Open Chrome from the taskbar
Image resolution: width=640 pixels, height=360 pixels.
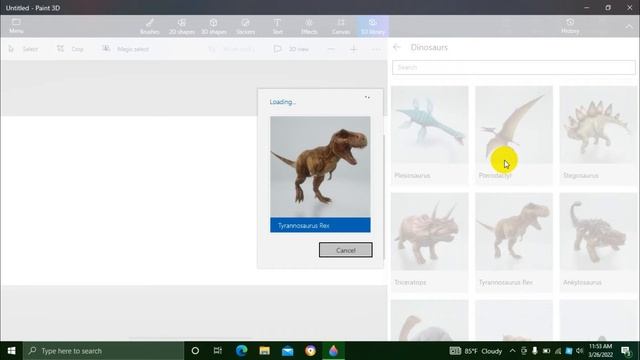[x=310, y=351]
